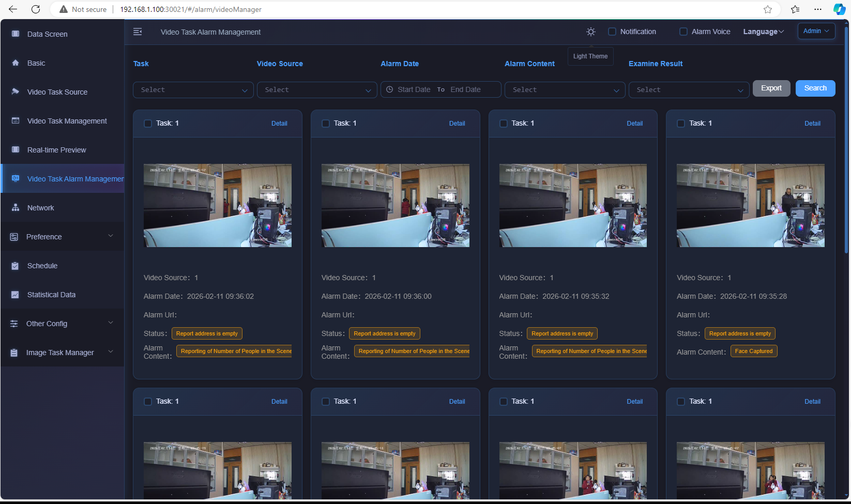Enable the Notification checkbox
The width and height of the screenshot is (851, 504).
612,32
